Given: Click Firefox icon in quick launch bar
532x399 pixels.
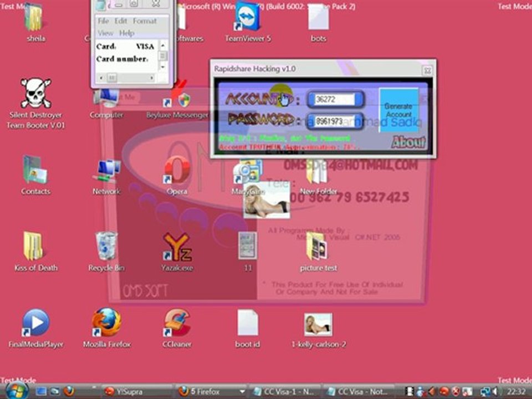Looking at the screenshot, I should click(x=69, y=391).
